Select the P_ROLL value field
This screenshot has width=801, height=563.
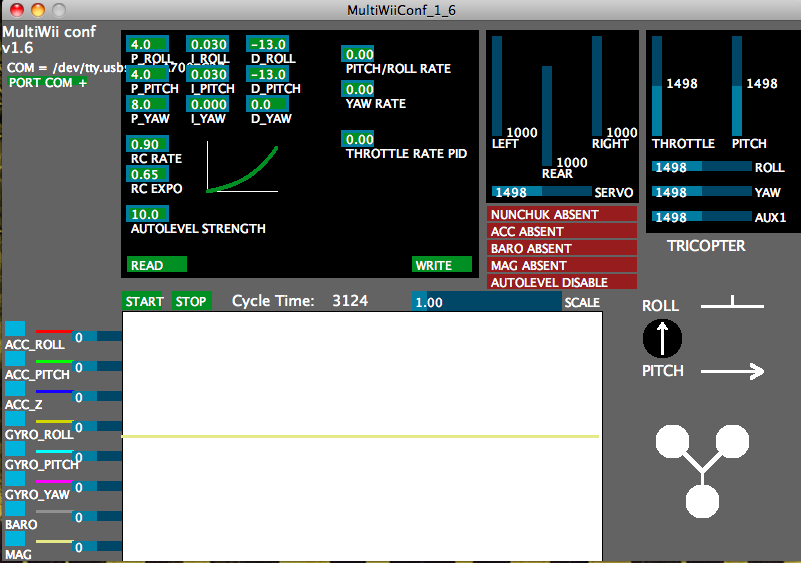pos(148,45)
